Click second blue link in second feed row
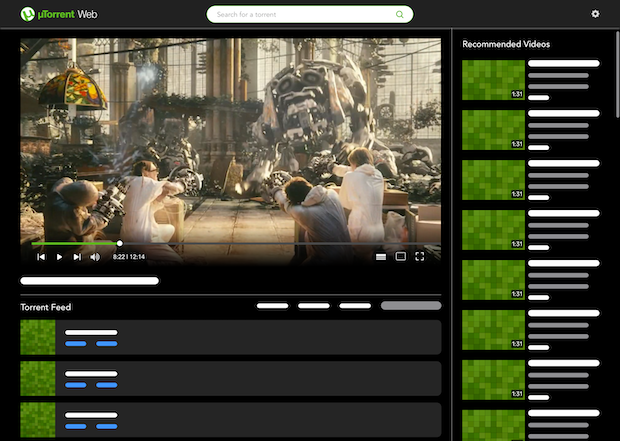The height and width of the screenshot is (441, 620). pos(106,385)
